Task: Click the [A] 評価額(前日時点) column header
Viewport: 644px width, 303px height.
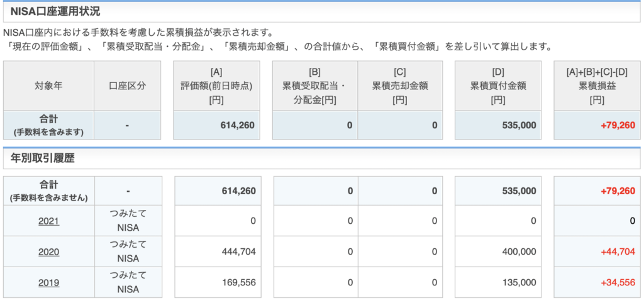Action: [x=216, y=85]
